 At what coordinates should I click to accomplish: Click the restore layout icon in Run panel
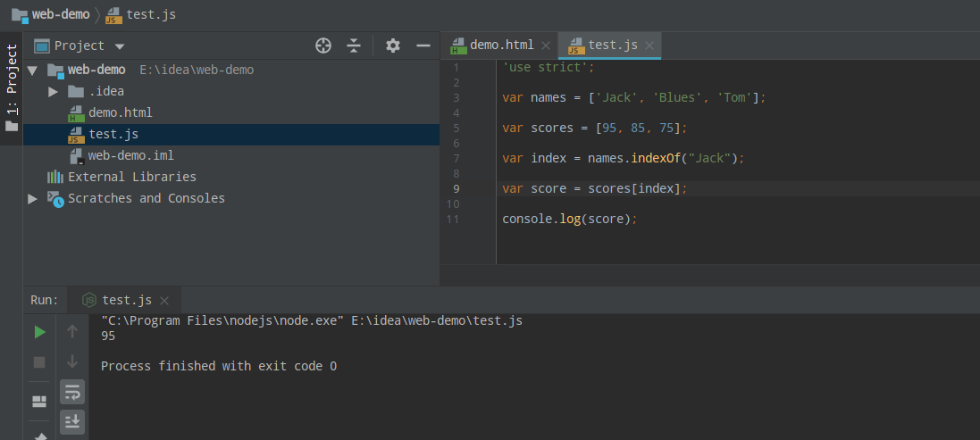coord(39,402)
